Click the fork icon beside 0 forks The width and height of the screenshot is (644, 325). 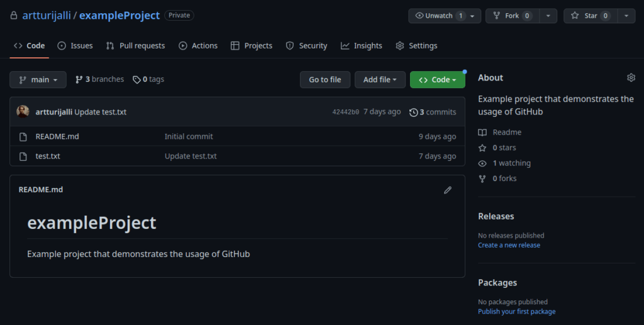click(x=482, y=179)
